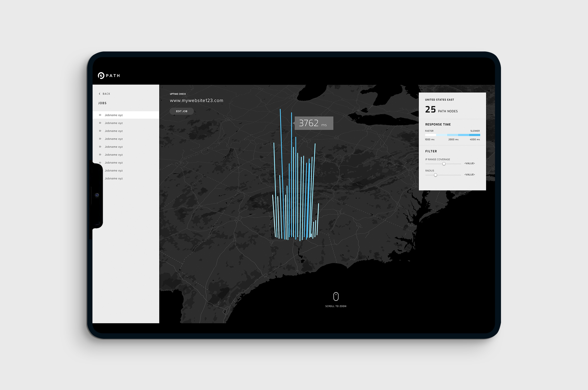Click the third job's list icon
The image size is (588, 390).
(x=100, y=131)
